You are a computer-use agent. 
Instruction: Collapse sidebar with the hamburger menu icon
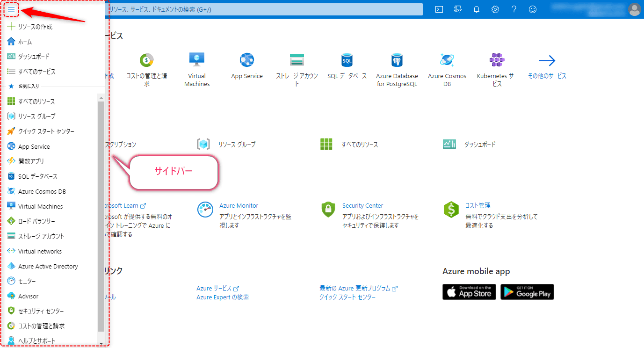11,9
